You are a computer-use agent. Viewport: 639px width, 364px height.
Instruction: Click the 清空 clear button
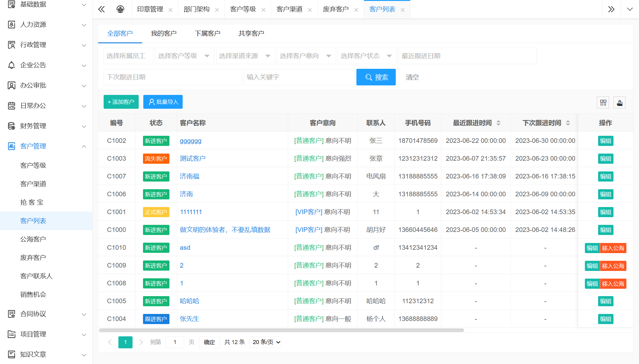pyautogui.click(x=412, y=77)
